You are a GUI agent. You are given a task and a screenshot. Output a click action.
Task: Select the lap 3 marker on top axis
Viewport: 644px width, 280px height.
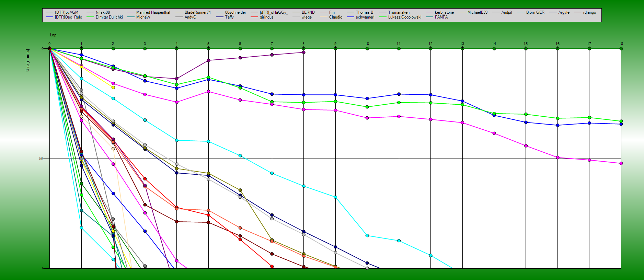[145, 49]
